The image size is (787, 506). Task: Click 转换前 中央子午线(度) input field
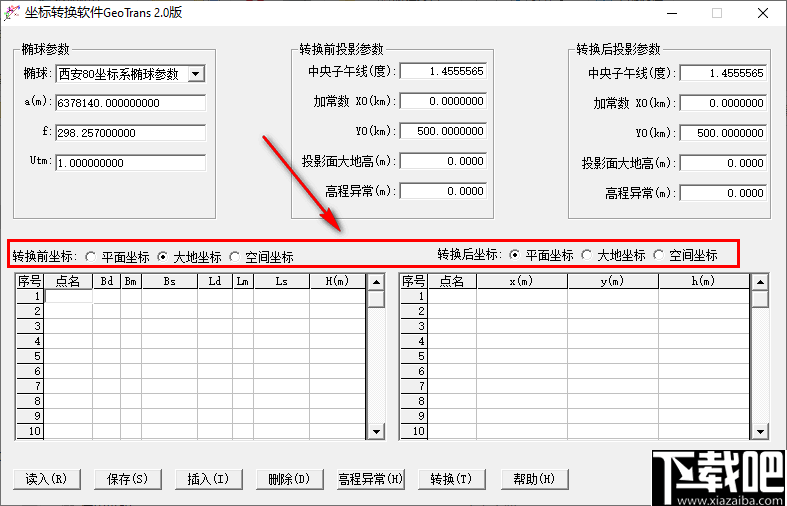coord(443,71)
